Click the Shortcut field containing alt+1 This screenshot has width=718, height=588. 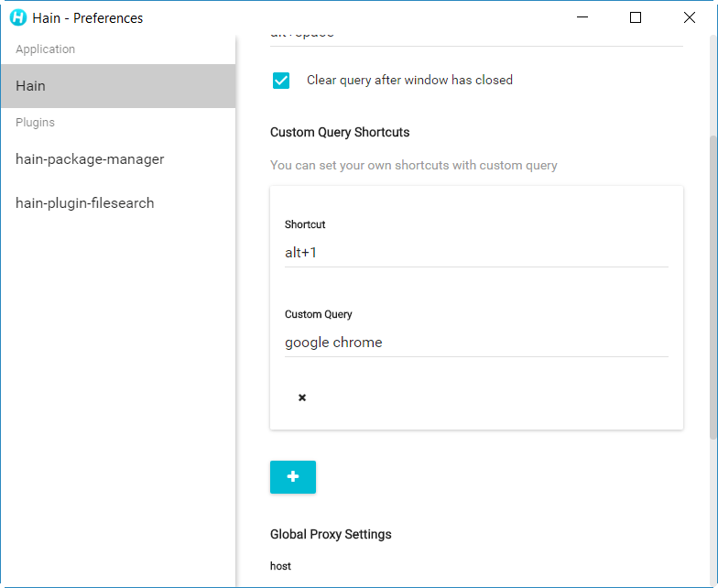click(x=476, y=253)
